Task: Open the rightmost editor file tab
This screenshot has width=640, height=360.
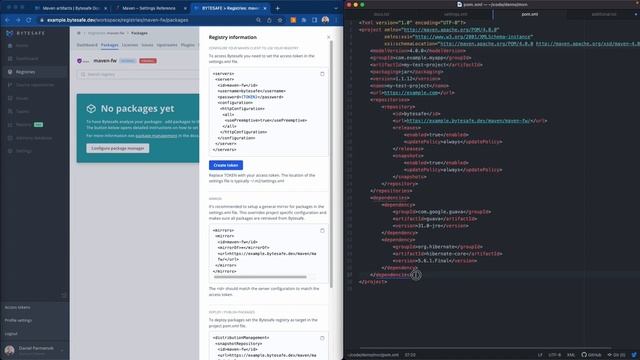Action: [604, 14]
